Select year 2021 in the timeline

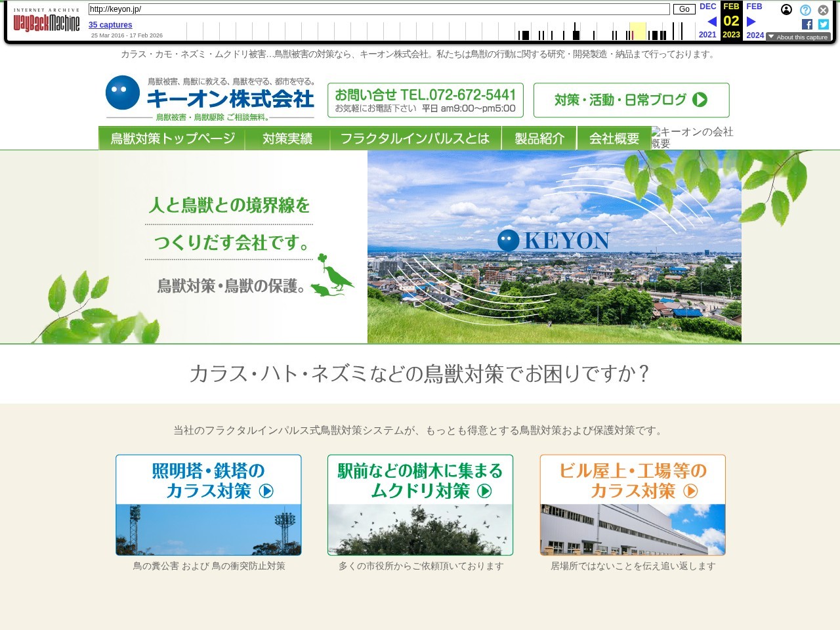point(707,35)
